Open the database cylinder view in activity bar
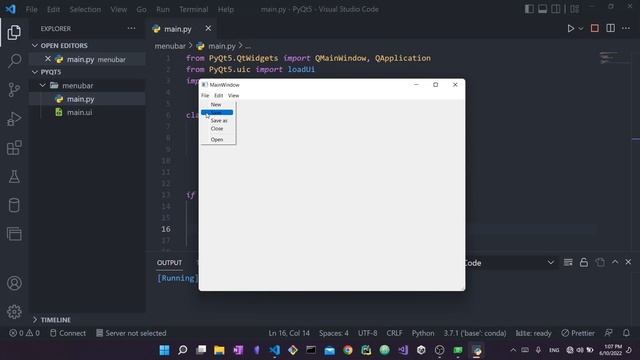The height and width of the screenshot is (360, 640). click(14, 205)
